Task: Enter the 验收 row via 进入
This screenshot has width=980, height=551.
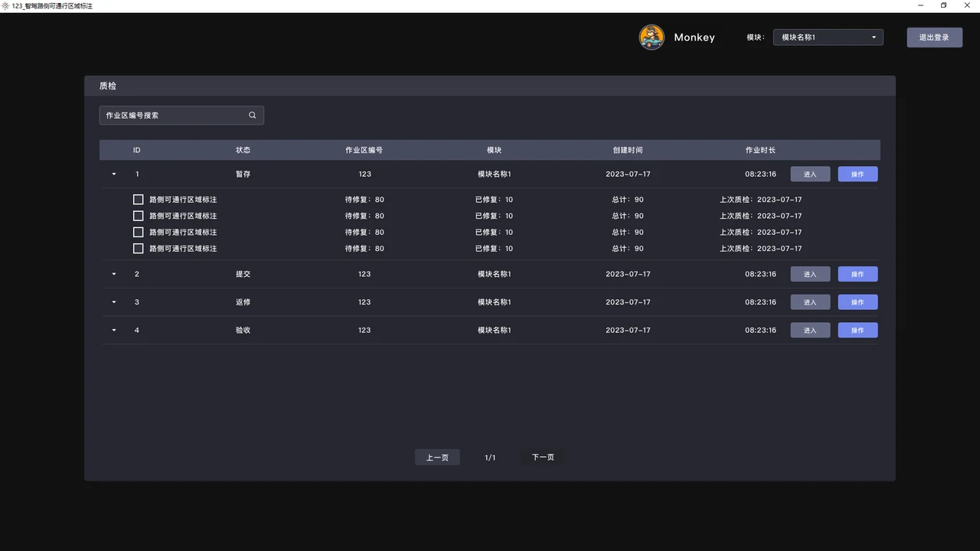Action: (x=810, y=331)
